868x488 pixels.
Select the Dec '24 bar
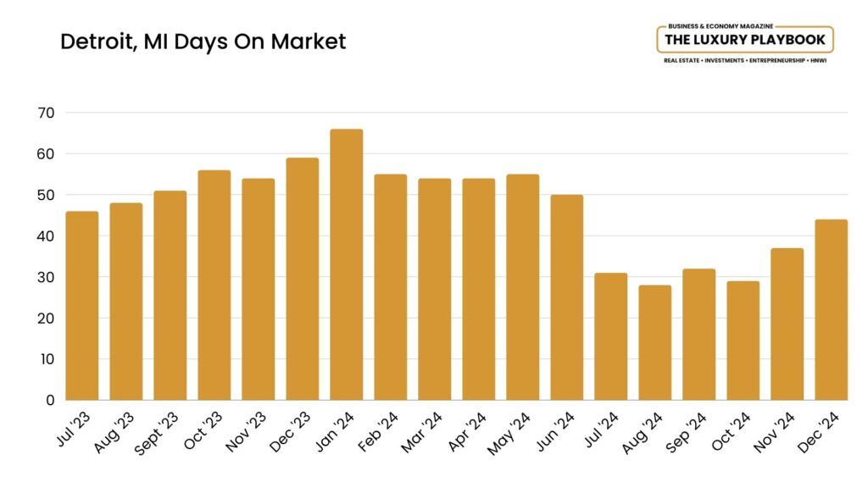coord(832,309)
